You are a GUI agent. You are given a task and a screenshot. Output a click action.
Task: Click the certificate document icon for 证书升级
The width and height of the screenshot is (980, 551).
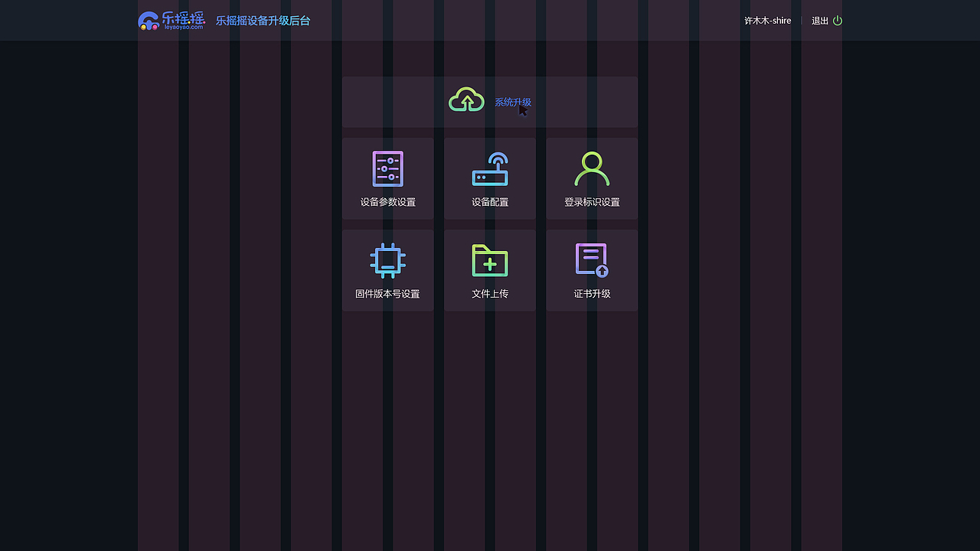(x=592, y=259)
